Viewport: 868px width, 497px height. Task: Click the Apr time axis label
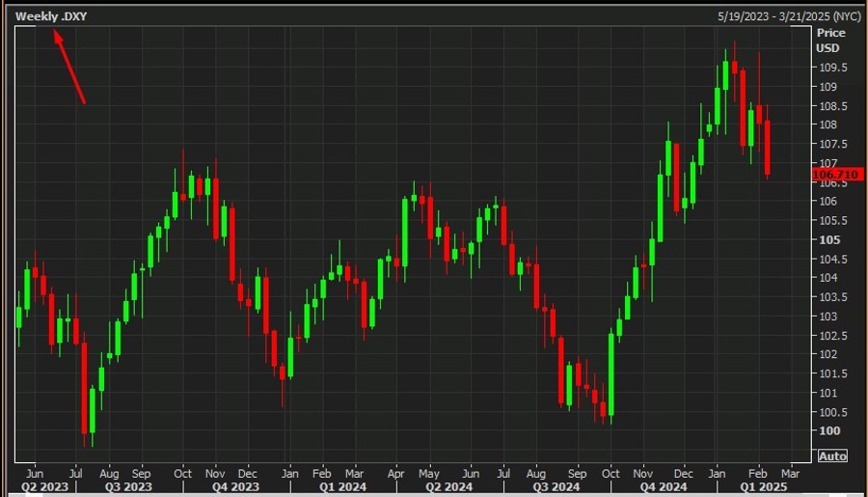click(x=395, y=474)
